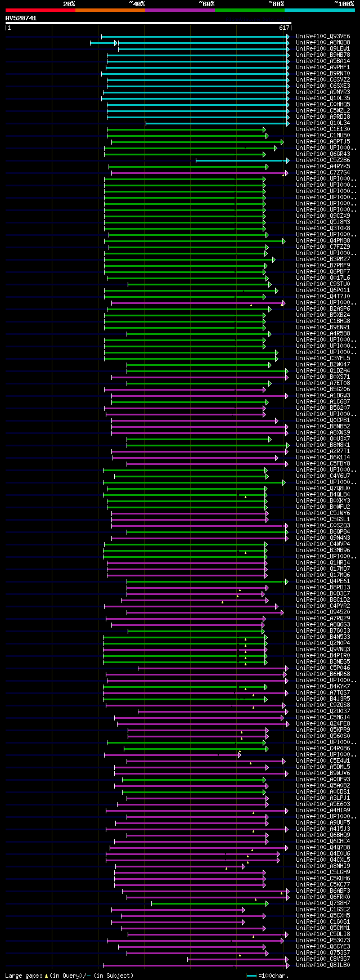Select the UniRef100_C1BHG8 label
The image size is (360, 980).
coord(323,321)
